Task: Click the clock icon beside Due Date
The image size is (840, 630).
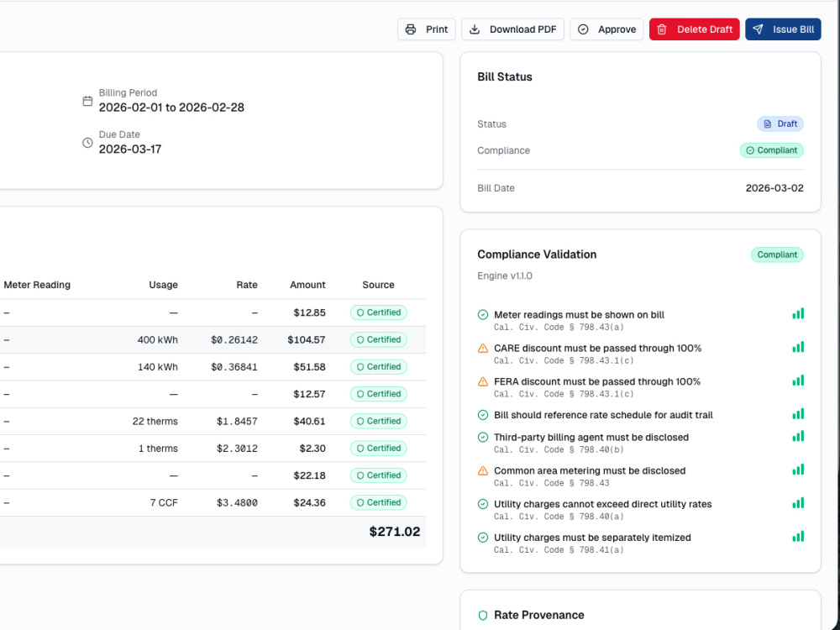Action: [87, 143]
